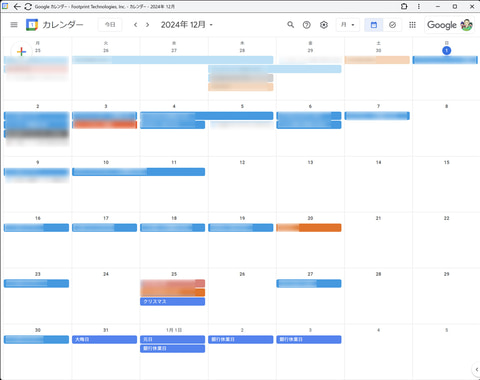Click the 今日 today button
The image size is (480, 380).
tap(110, 25)
